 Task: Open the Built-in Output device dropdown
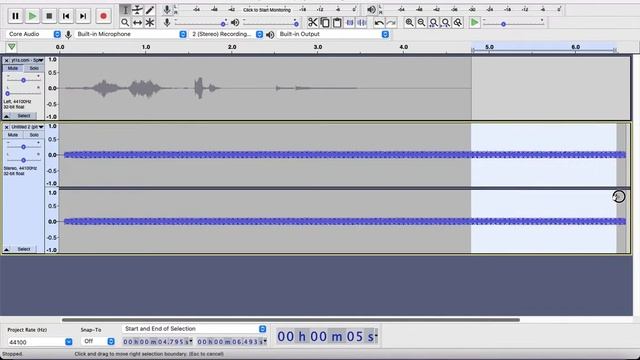(x=333, y=34)
